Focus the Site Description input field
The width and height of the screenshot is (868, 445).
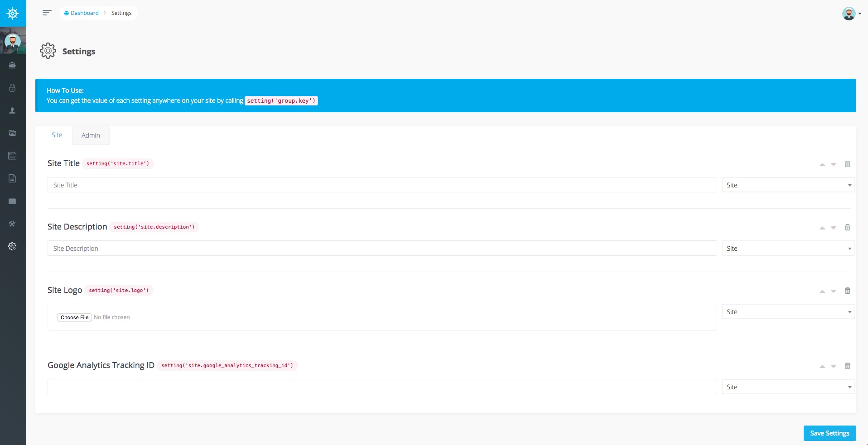pyautogui.click(x=382, y=248)
